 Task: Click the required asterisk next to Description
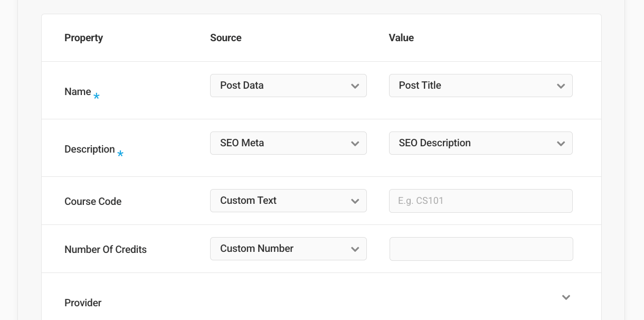(120, 154)
